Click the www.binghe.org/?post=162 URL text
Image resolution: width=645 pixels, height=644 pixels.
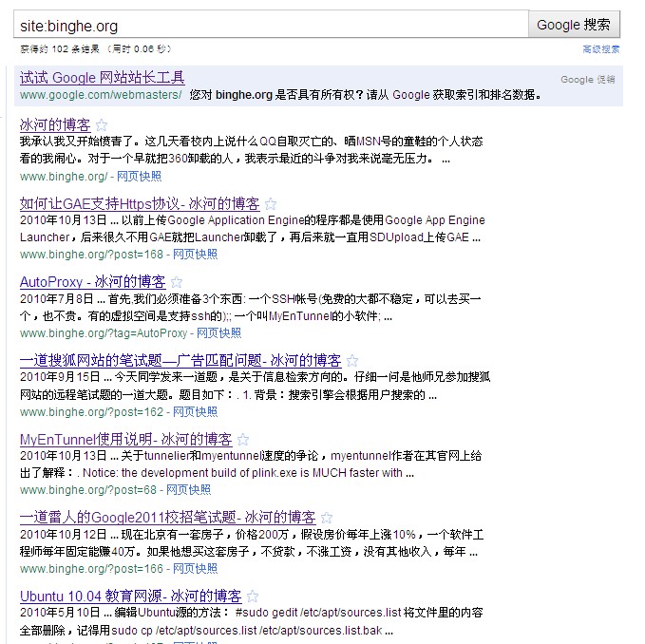pos(91,412)
